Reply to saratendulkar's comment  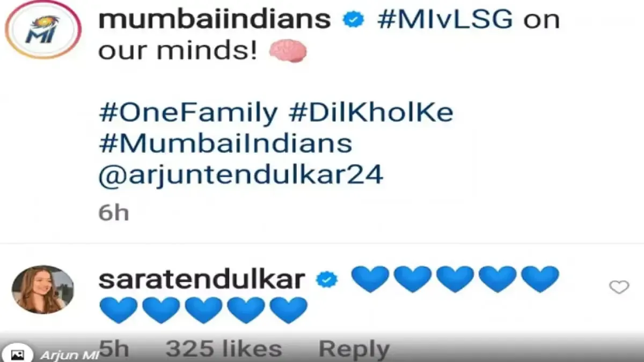coord(355,350)
